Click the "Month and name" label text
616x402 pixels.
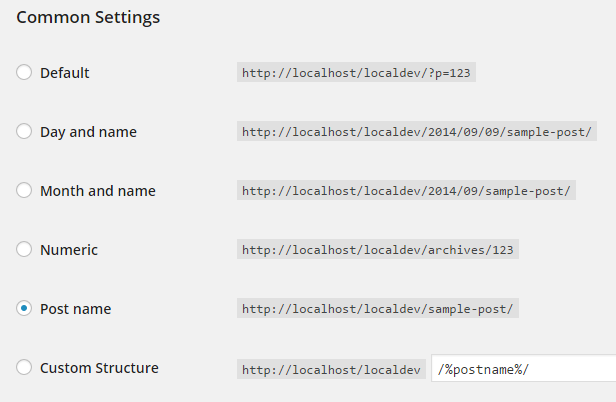(97, 191)
